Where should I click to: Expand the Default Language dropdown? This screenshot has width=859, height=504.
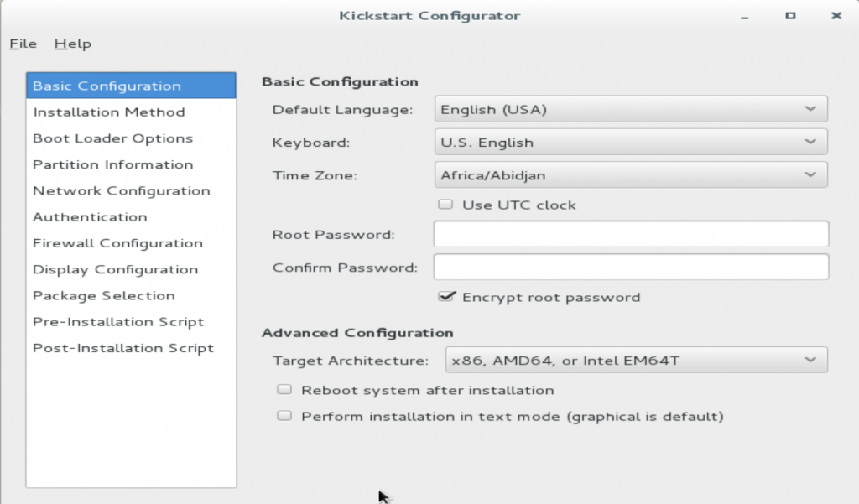tap(631, 109)
